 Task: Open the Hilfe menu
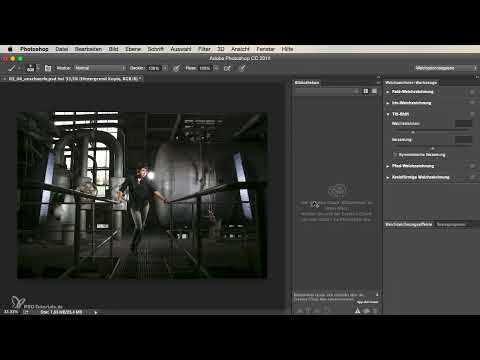click(287, 49)
